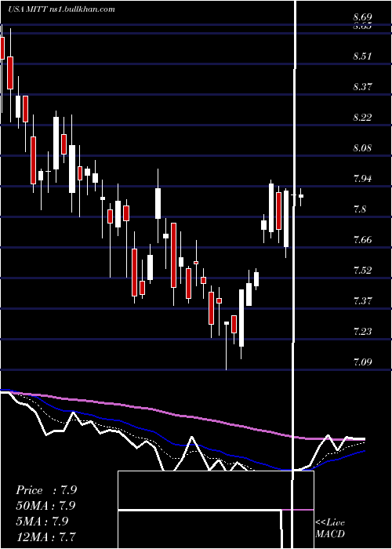Click the last small candlestick near 7.9
This screenshot has width=392, height=549.
[x=300, y=196]
